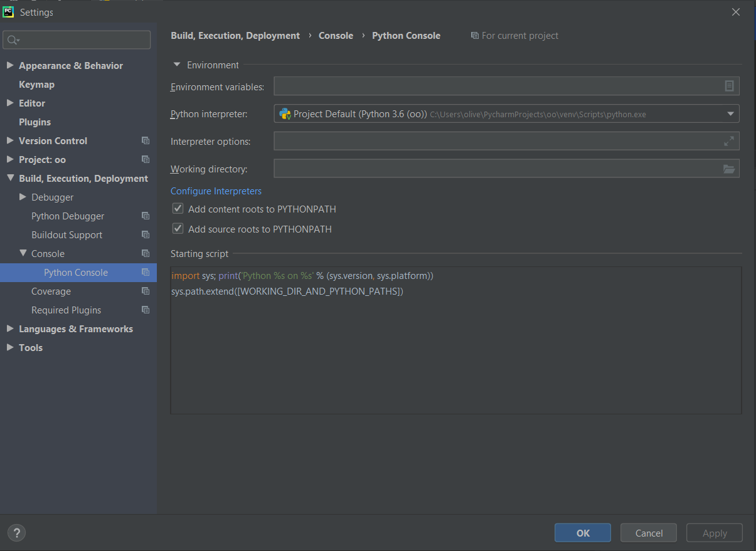Collapse Build, Execution, Deployment node
Screen dimensions: 756x551
tap(10, 178)
